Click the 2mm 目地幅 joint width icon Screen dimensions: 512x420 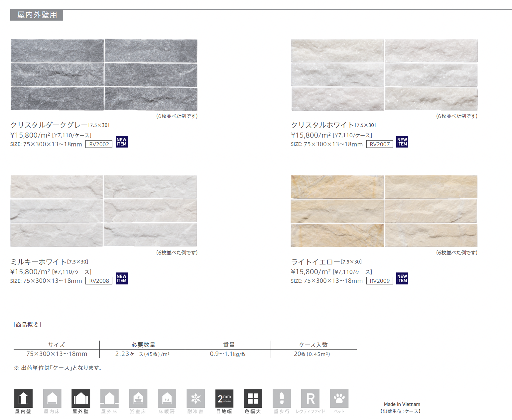click(x=224, y=398)
